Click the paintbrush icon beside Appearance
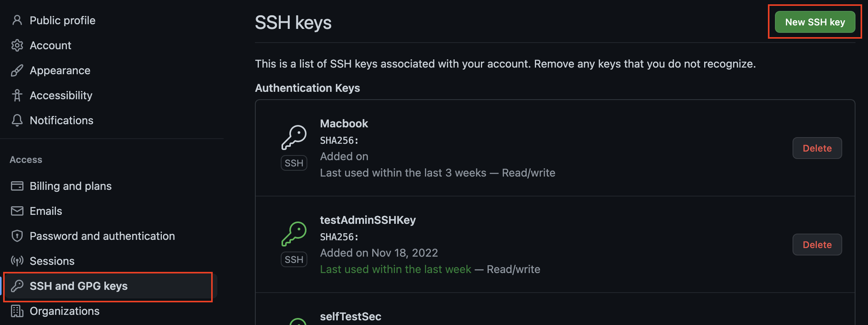Image resolution: width=868 pixels, height=325 pixels. tap(17, 70)
